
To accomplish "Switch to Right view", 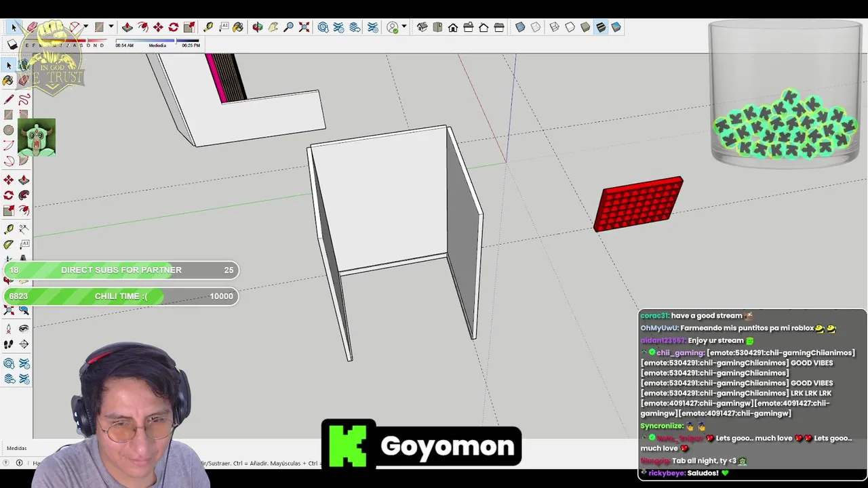I will [x=469, y=27].
